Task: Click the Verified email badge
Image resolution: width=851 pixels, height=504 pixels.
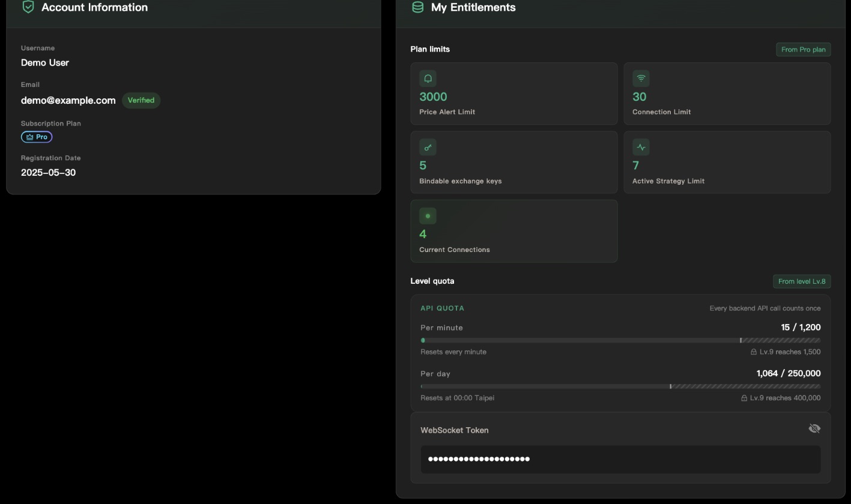Action: pyautogui.click(x=141, y=100)
